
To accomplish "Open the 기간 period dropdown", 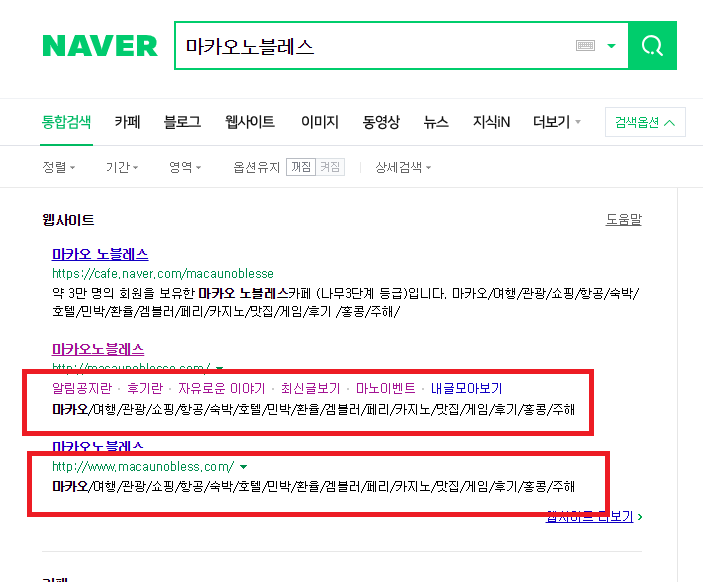I will click(x=122, y=167).
